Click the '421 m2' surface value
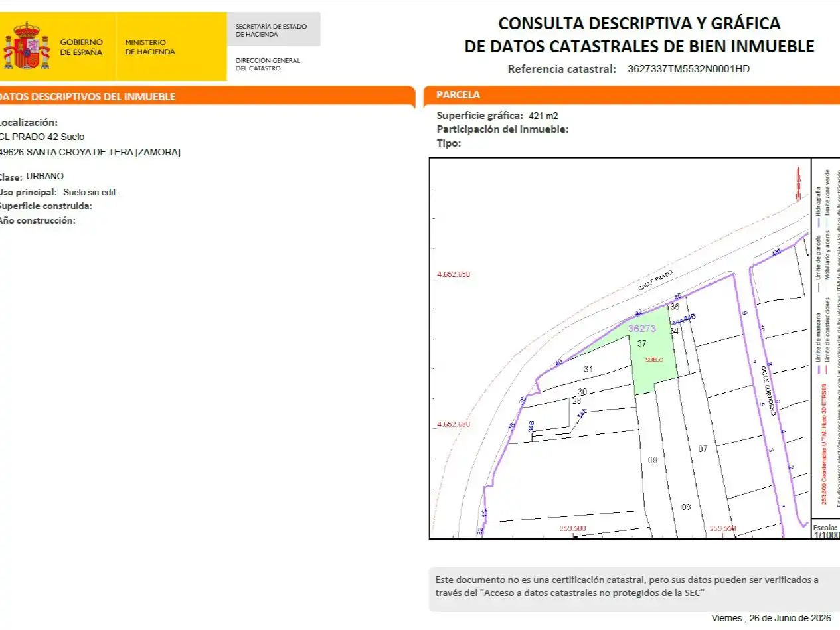The width and height of the screenshot is (840, 630). tap(543, 116)
